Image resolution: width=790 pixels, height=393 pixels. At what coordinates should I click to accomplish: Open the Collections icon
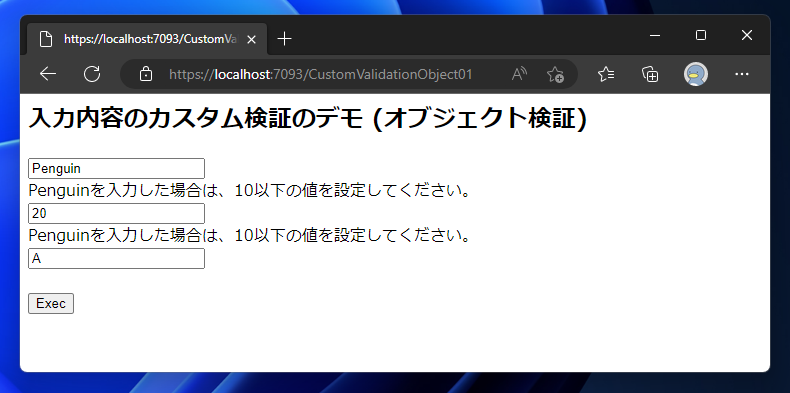650,74
